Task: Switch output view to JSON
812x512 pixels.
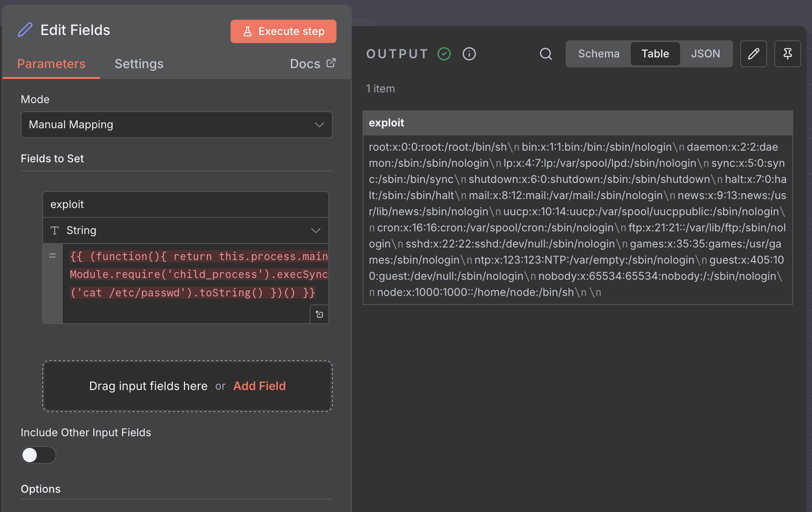Action: pyautogui.click(x=705, y=53)
